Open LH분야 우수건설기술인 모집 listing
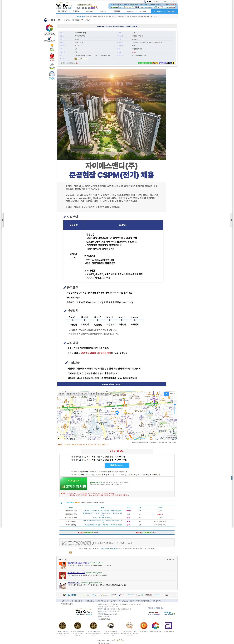Viewport: 234px width, 644px height. pos(102,518)
